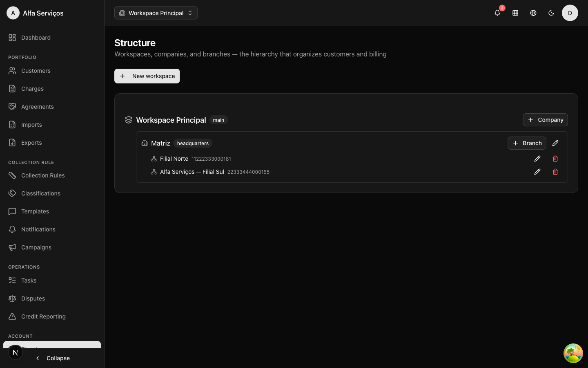Click the Workspace Principal layers icon
Screen dimensions: 588x368
coord(129,120)
